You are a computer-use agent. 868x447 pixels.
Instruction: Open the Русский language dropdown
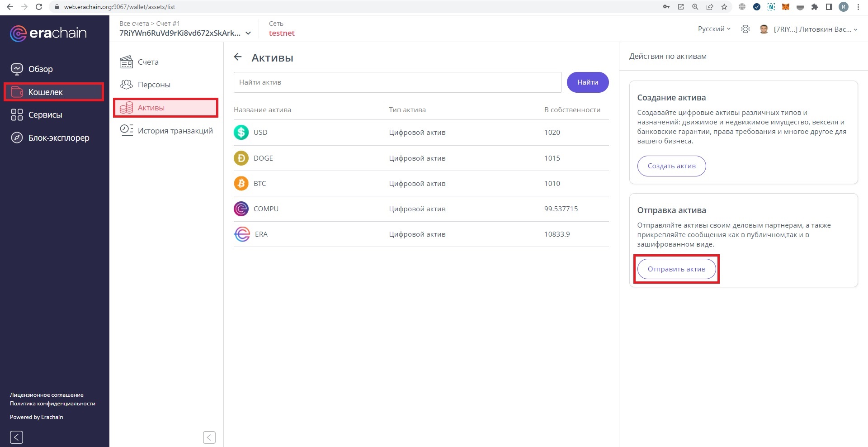pos(714,29)
